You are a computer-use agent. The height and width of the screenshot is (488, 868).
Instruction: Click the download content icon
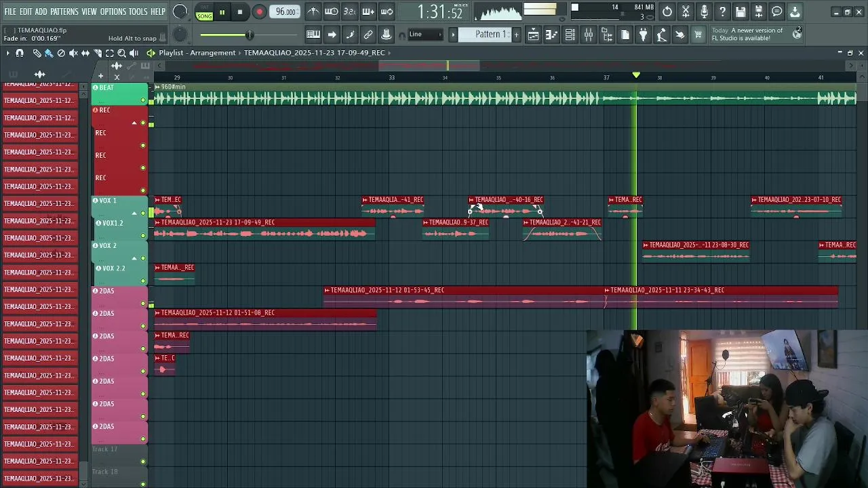(795, 12)
